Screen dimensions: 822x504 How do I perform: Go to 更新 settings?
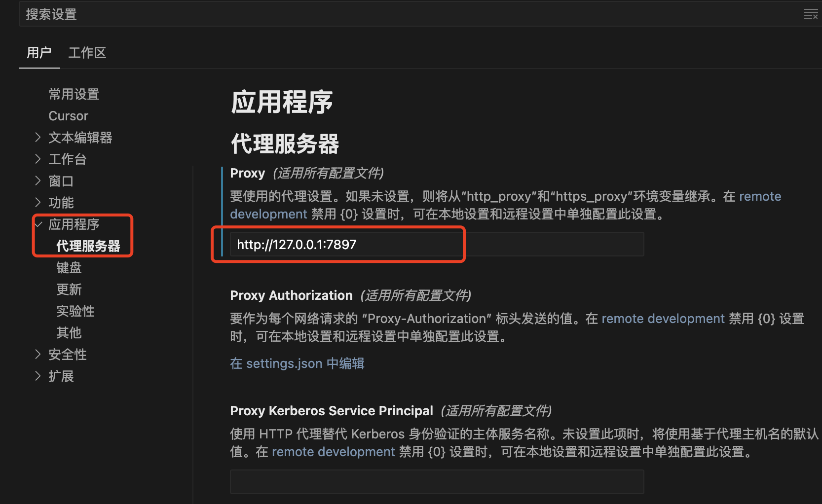(69, 289)
